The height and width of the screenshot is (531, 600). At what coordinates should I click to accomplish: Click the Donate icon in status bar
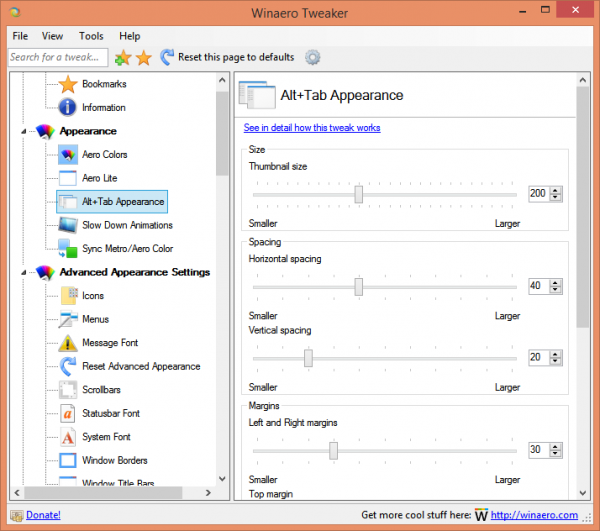[x=16, y=516]
